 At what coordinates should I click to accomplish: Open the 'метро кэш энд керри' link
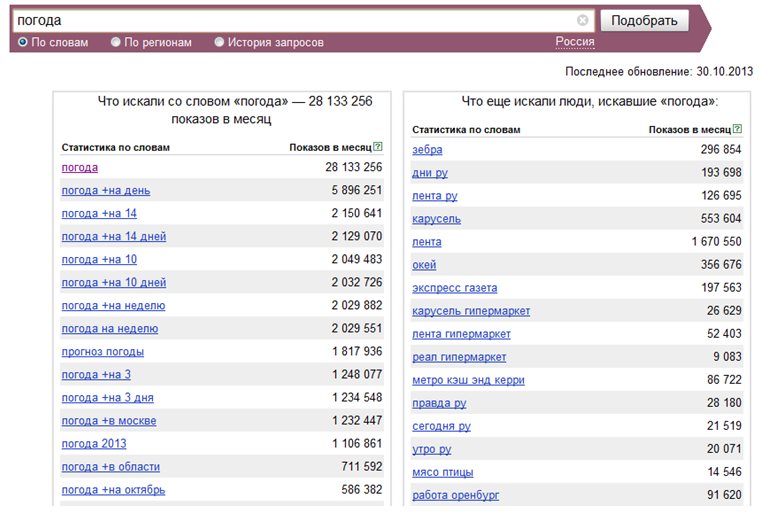(x=469, y=380)
